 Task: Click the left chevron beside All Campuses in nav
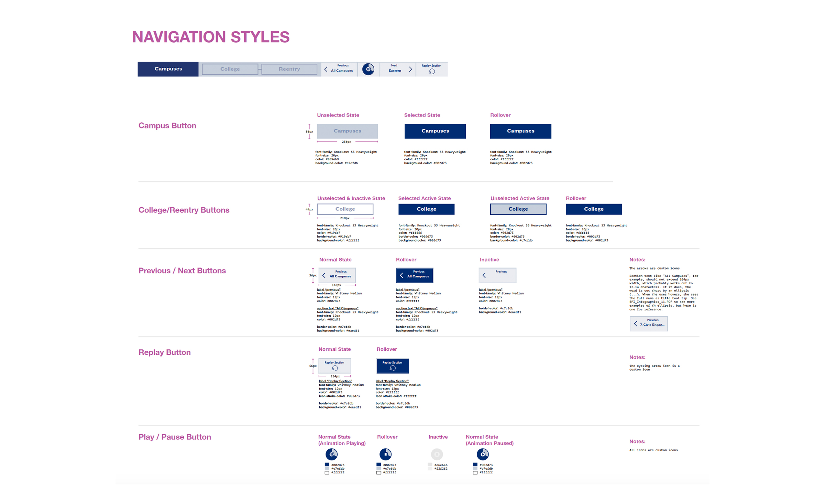coord(326,69)
